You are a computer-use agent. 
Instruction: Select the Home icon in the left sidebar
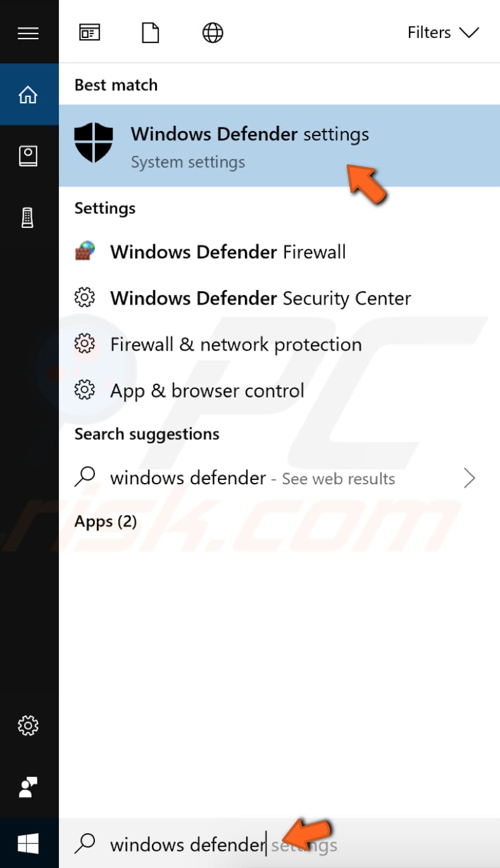[29, 94]
